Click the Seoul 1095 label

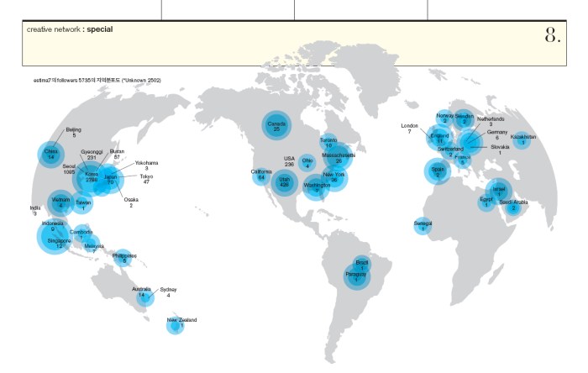69,169
